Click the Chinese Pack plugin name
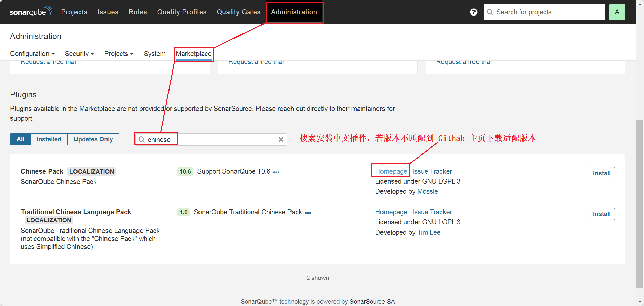Viewport: 644px width, 306px height. click(x=42, y=171)
